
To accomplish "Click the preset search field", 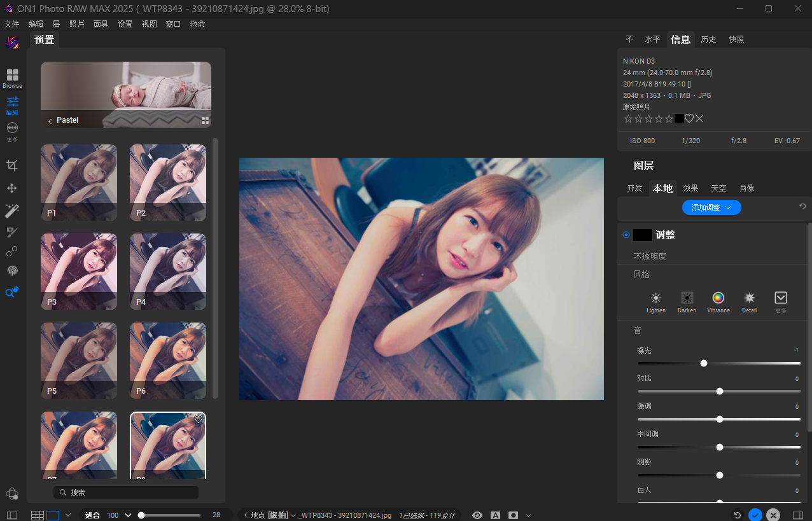I will (126, 492).
